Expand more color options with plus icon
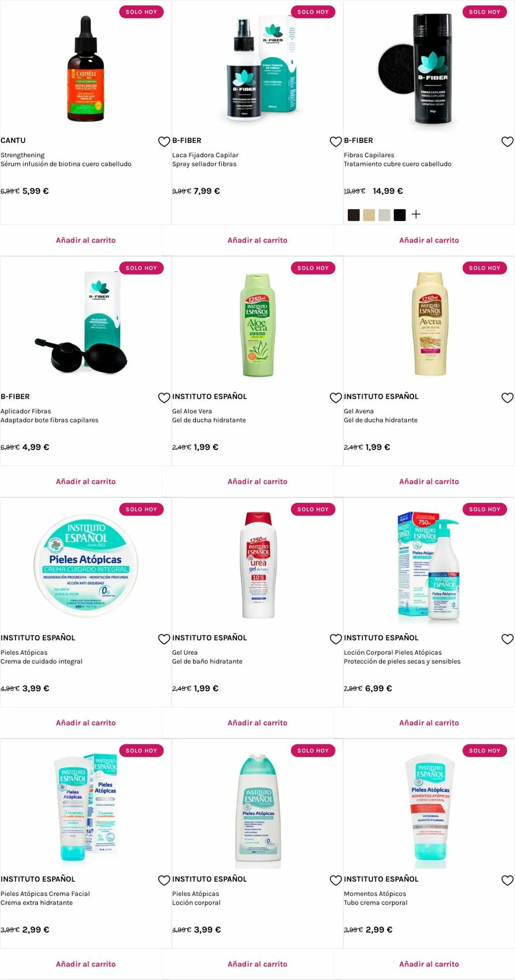 (416, 215)
